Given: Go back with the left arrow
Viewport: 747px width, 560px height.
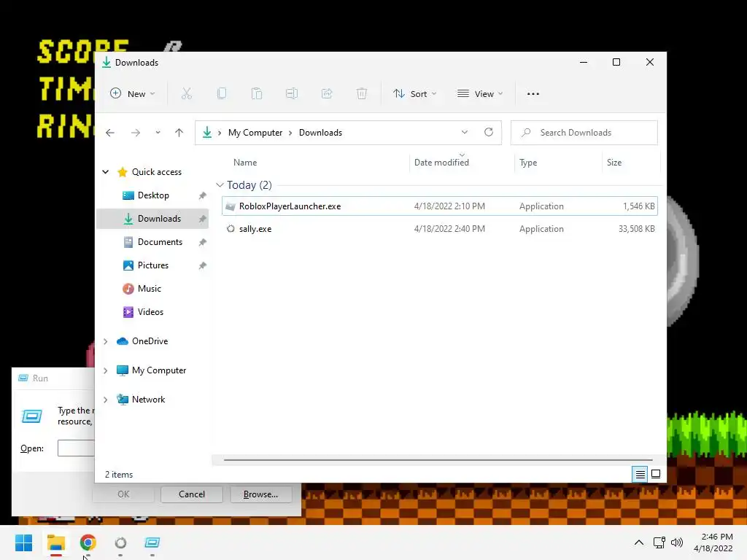Looking at the screenshot, I should [x=110, y=133].
